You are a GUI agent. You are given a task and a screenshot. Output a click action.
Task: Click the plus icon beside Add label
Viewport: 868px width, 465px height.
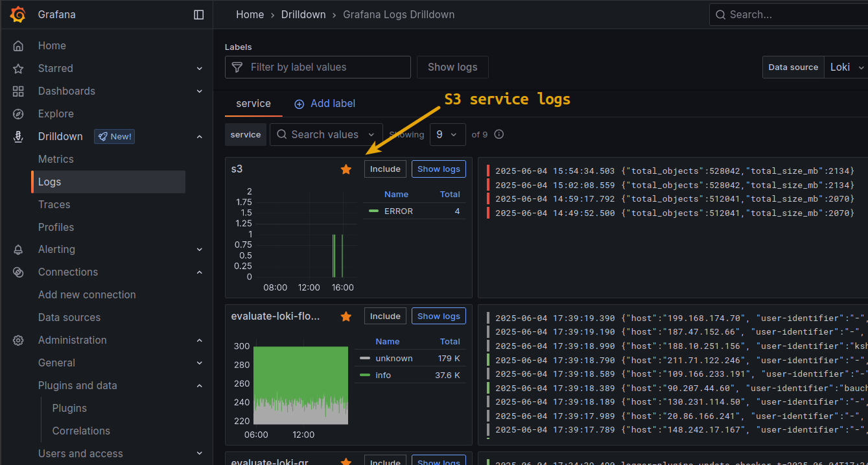(299, 104)
